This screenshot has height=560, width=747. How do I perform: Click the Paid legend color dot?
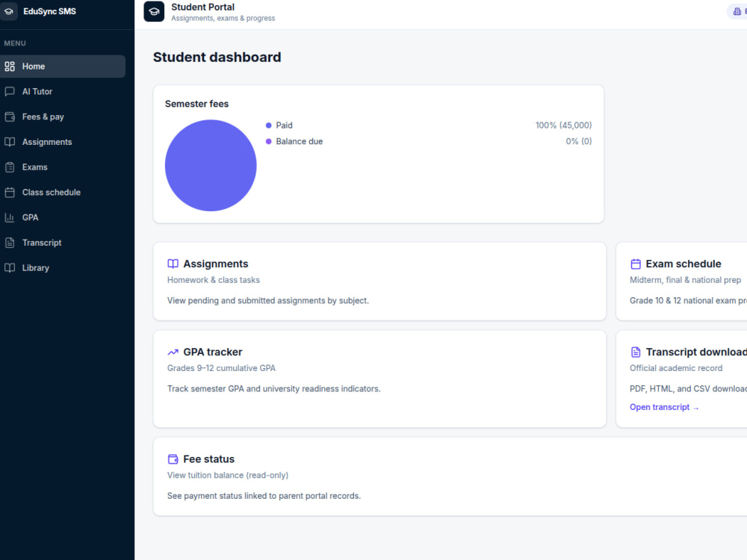pos(269,125)
